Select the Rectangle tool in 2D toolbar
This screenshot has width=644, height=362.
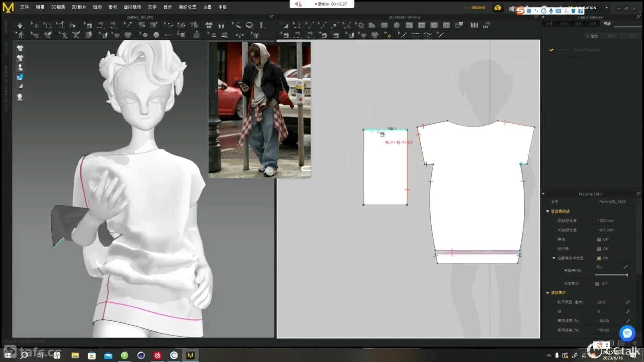point(384,25)
